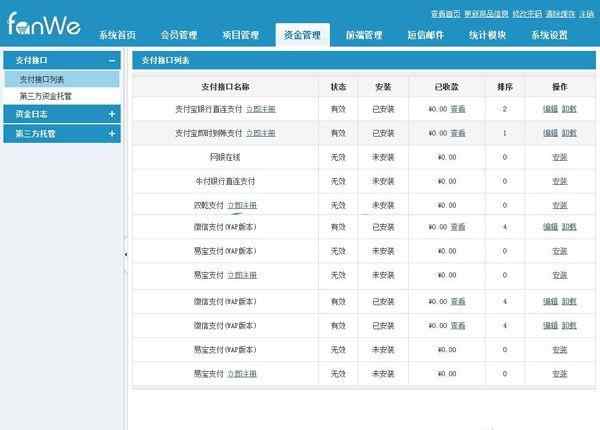
Task: Uninstall the 支付宝银行直连支付 interface
Action: (x=569, y=109)
